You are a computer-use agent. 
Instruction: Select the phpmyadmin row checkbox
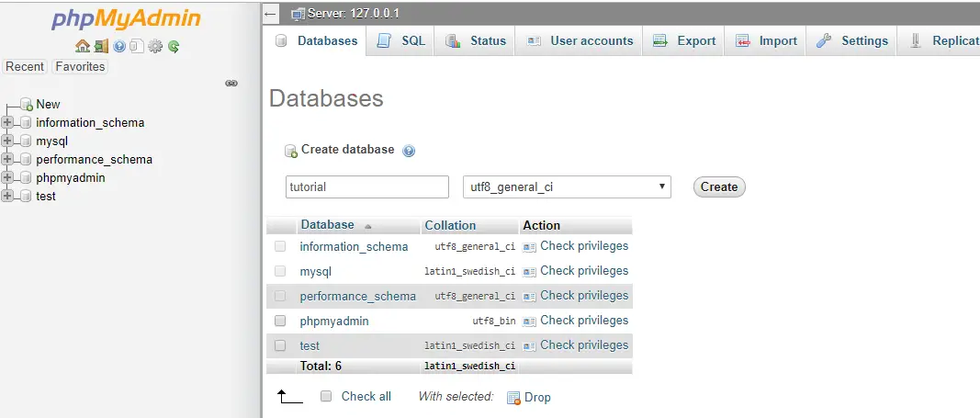(280, 321)
